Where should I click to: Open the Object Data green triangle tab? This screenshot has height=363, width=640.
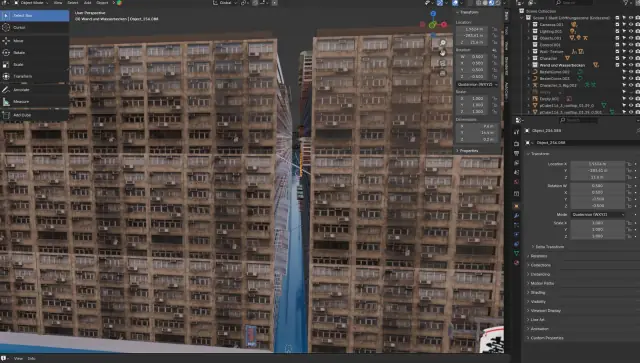pos(517,254)
